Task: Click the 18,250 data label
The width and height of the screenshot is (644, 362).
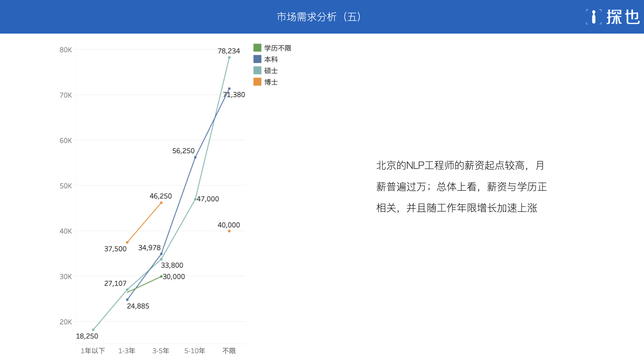Action: point(87,336)
